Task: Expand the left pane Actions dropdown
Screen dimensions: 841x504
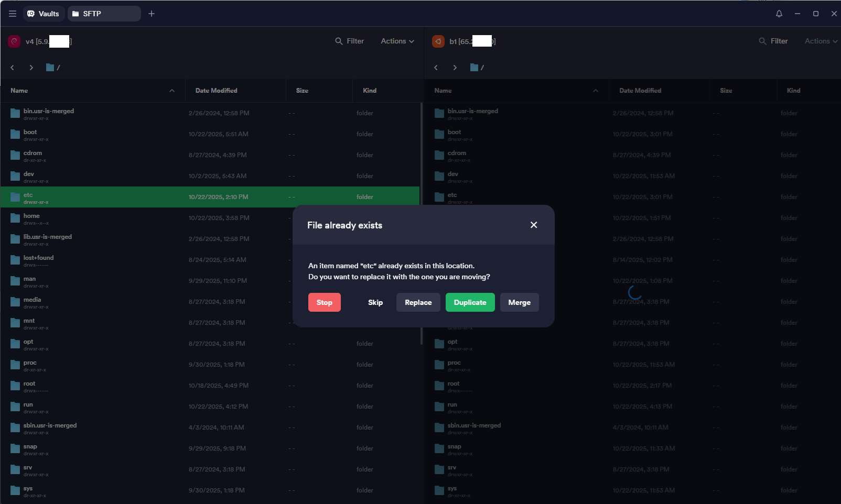Action: pyautogui.click(x=397, y=41)
